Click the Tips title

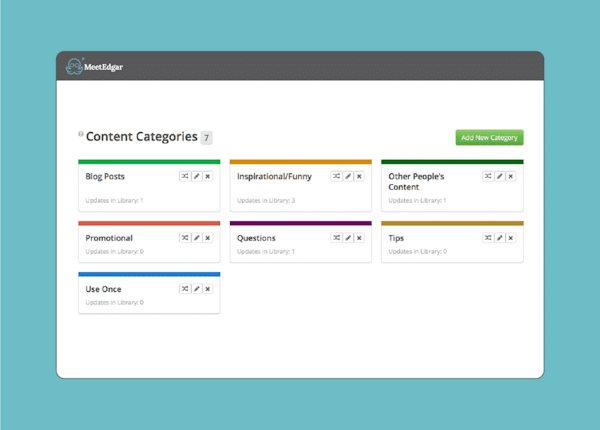point(396,238)
